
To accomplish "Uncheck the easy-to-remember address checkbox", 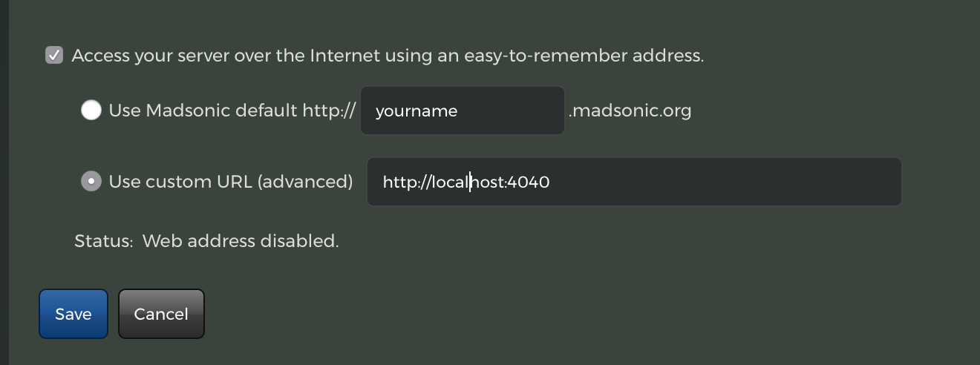I will 54,56.
